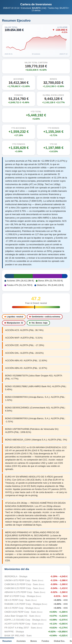Screen dimensions: 72x644
Task: Toggle the Manipulacion: Si pill
Action: [x=14, y=323]
